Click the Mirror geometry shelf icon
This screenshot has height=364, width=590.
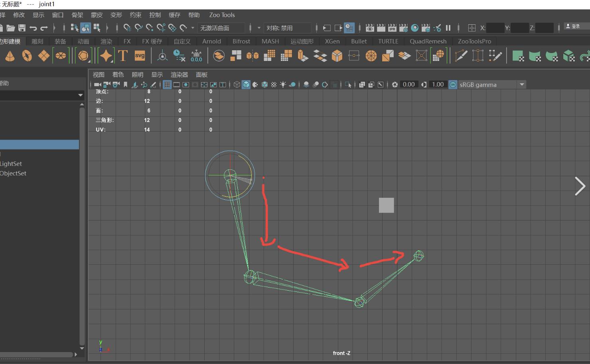click(252, 56)
